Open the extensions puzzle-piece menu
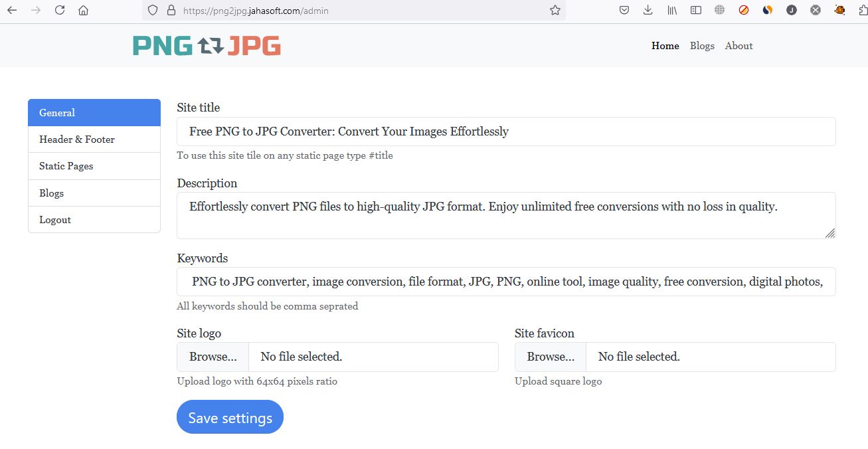The width and height of the screenshot is (868, 449). 859,10
